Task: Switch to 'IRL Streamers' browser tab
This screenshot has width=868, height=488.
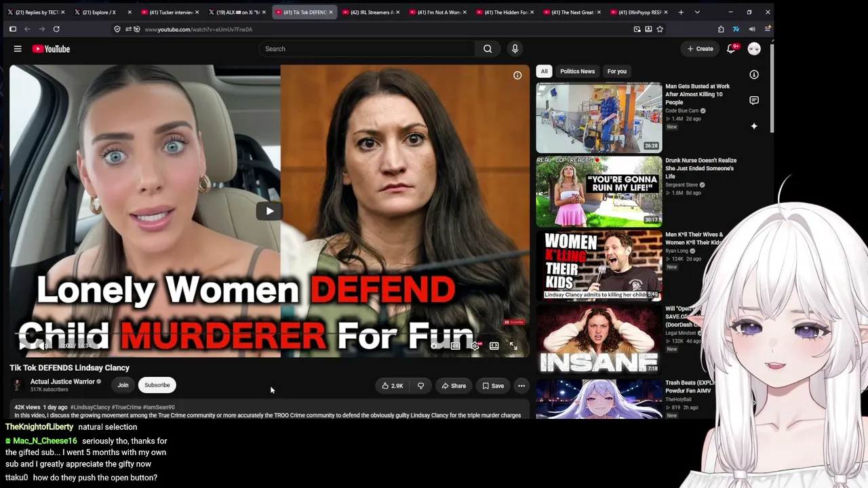Action: click(370, 12)
